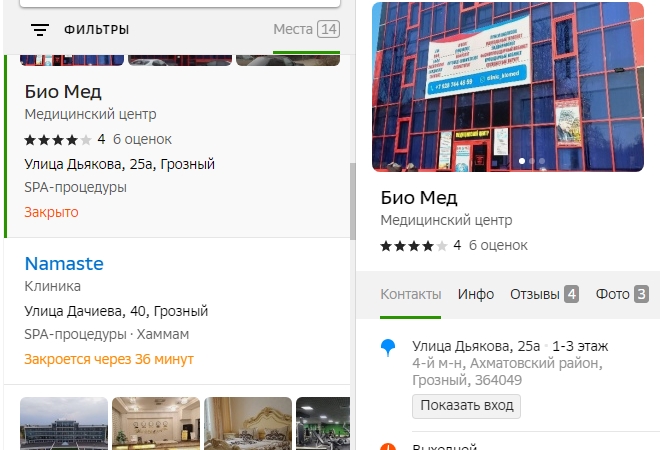This screenshot has width=660, height=450.
Task: Open the hotel exterior thumbnail
Action: point(64,423)
